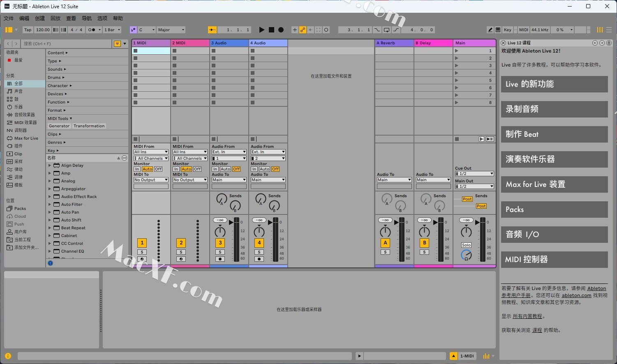Image resolution: width=617 pixels, height=364 pixels.
Task: Close the Live 12 lessons panel
Action: click(504, 43)
